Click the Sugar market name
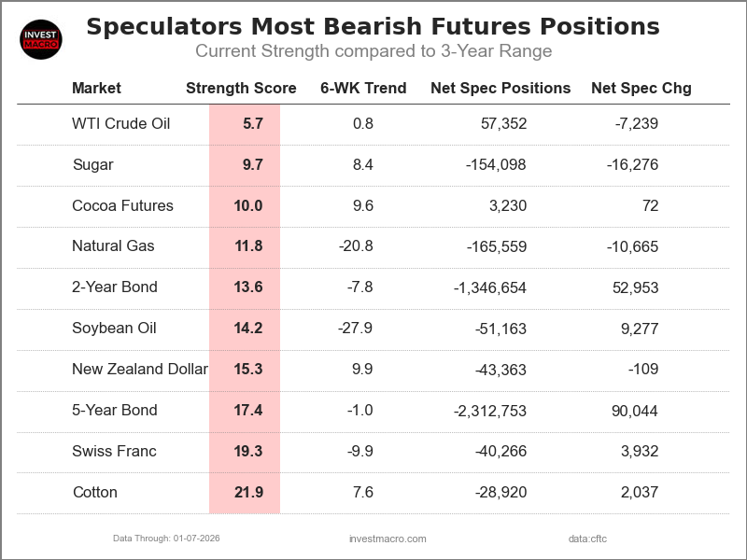Screen dimensions: 747x560 (92, 164)
